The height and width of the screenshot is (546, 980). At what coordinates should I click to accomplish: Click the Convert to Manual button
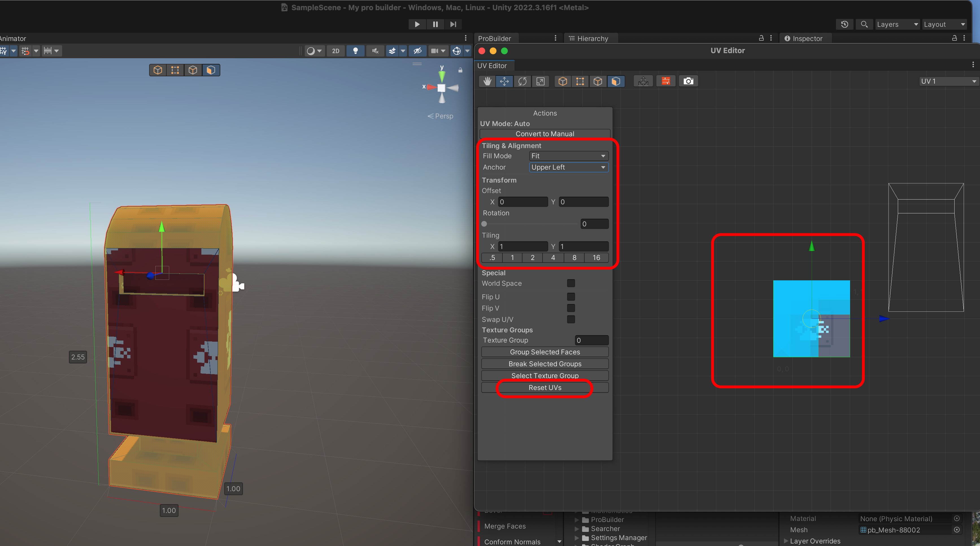[545, 134]
